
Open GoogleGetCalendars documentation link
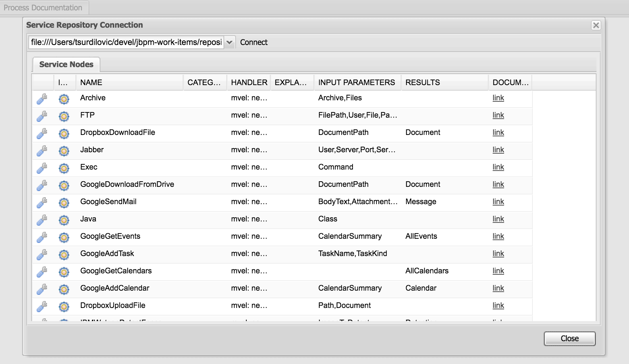(x=498, y=271)
